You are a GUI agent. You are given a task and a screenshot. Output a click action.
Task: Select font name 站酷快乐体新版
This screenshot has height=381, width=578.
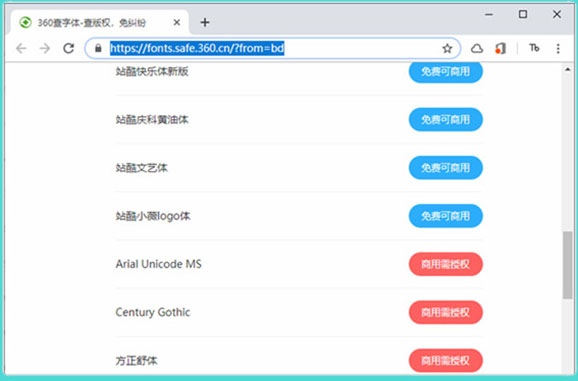pyautogui.click(x=152, y=71)
